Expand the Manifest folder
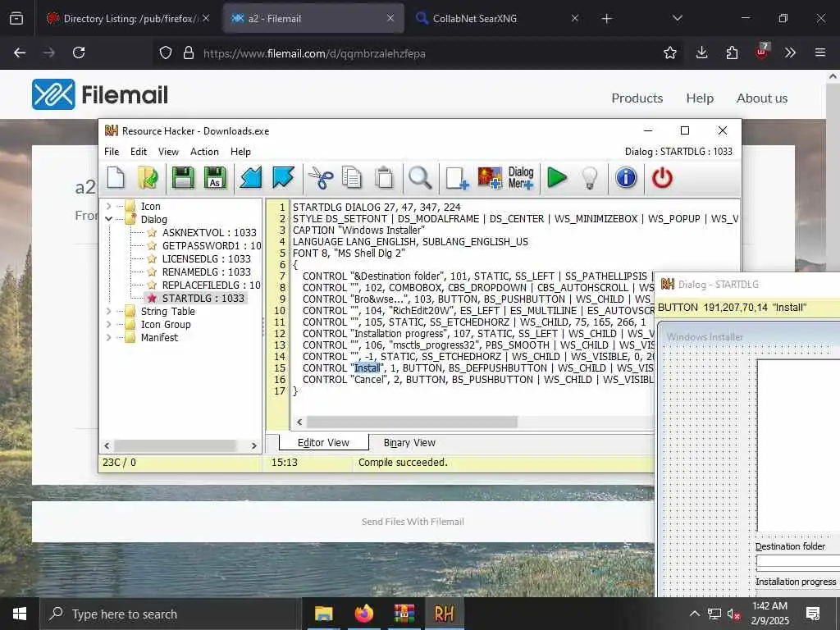 (x=109, y=337)
